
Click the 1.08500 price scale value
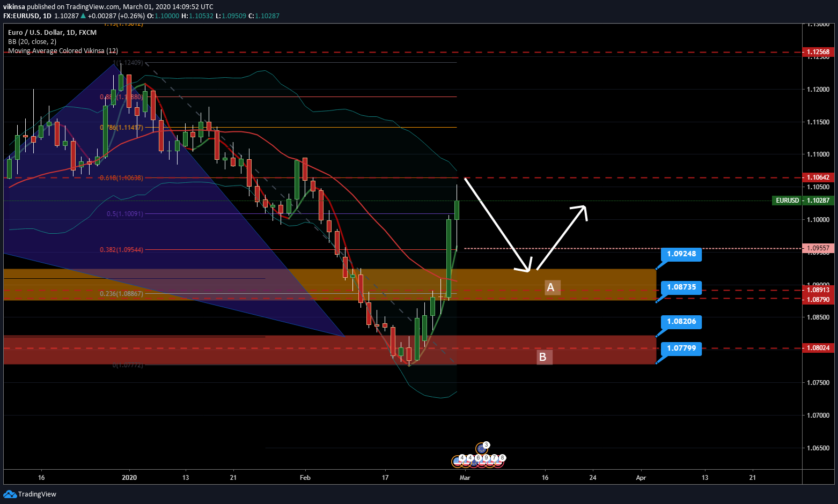pos(818,317)
